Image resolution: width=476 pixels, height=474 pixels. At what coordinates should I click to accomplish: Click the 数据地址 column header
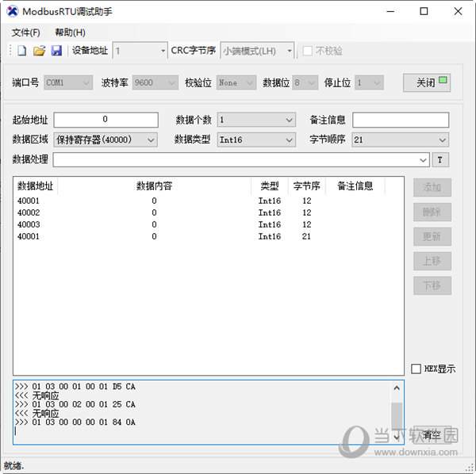click(35, 186)
